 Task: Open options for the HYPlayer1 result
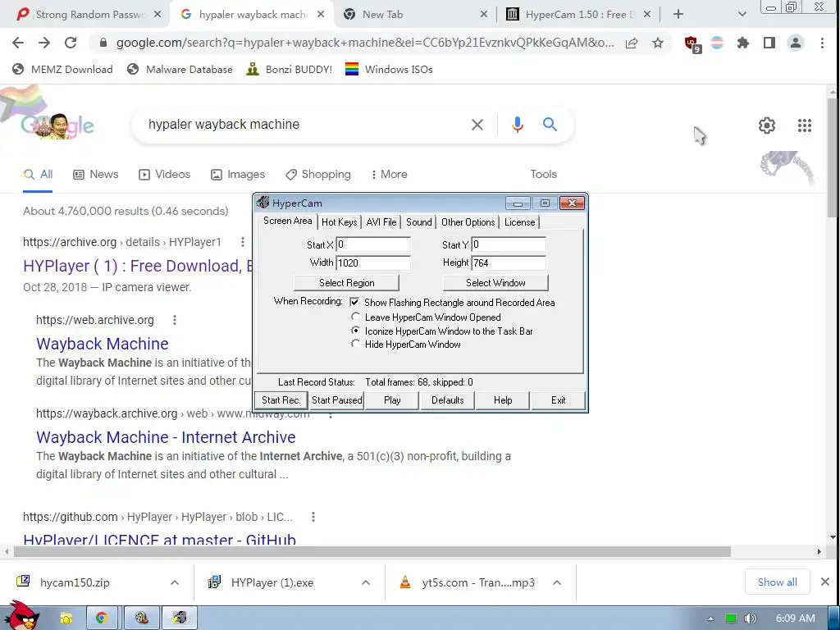tap(243, 242)
